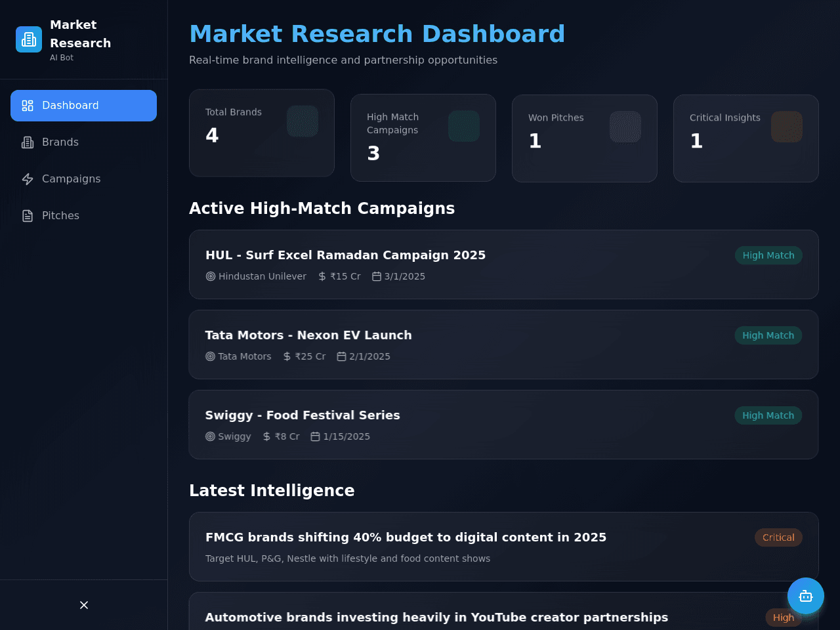840x630 pixels.
Task: Click the Hindustan Unilever brand text
Action: [x=262, y=276]
